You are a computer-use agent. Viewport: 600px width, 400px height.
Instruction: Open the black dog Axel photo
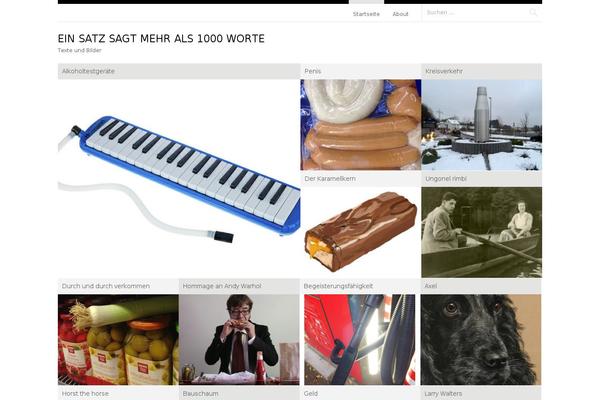point(481,340)
